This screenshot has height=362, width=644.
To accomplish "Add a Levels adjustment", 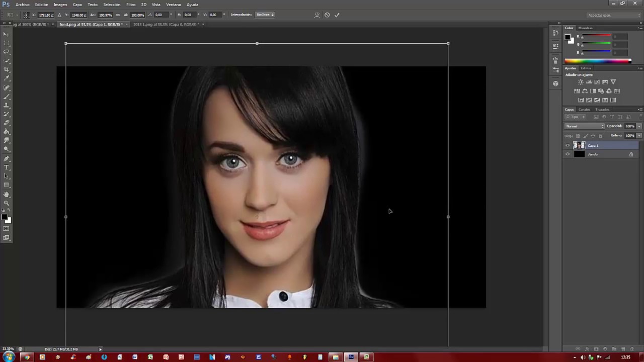I will point(589,82).
